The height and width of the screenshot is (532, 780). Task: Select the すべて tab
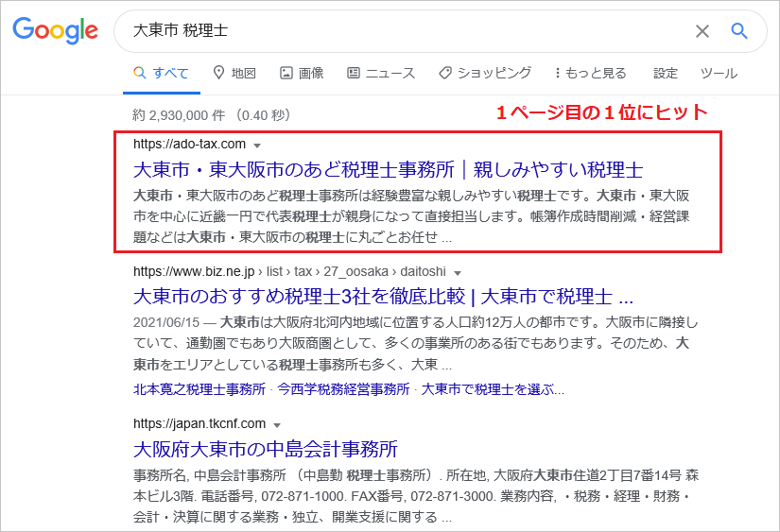[x=161, y=73]
